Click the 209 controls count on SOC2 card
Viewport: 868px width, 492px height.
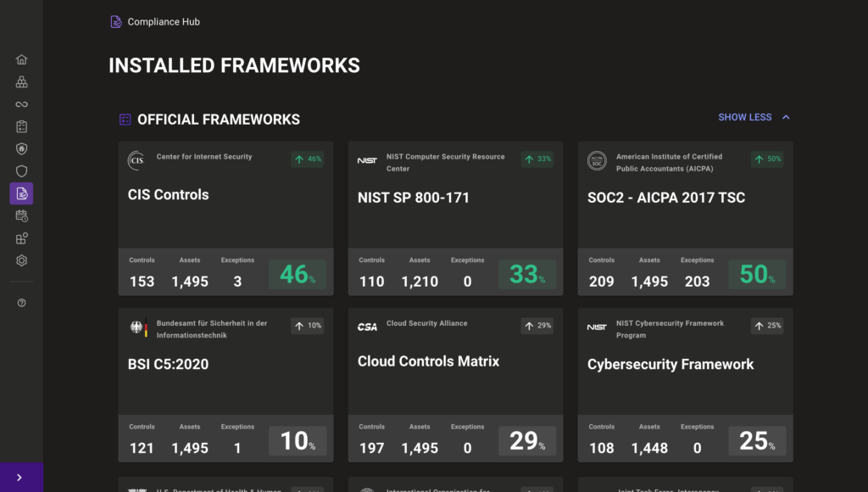pos(601,282)
